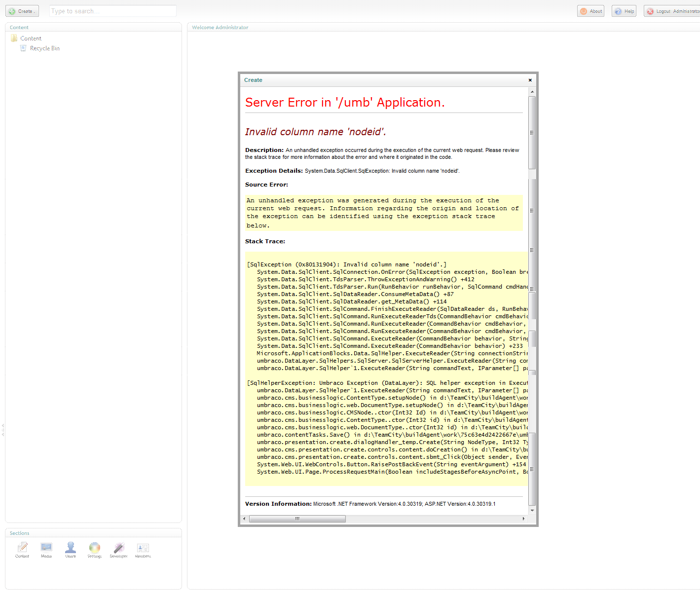Screen dimensions: 700x598
Task: Click the 'Sections' panel title
Action: click(x=19, y=533)
